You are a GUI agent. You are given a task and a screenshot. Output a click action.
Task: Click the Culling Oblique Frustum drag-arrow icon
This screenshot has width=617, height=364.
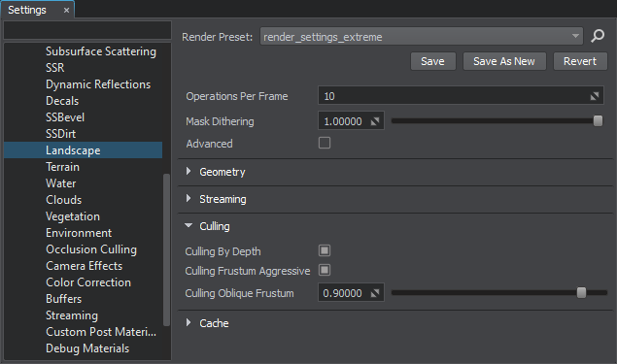click(x=375, y=293)
